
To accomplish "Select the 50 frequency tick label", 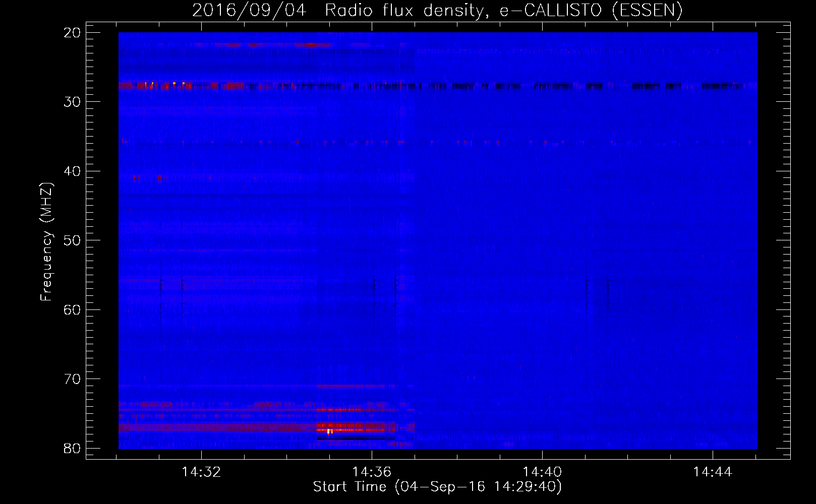I will (73, 240).
